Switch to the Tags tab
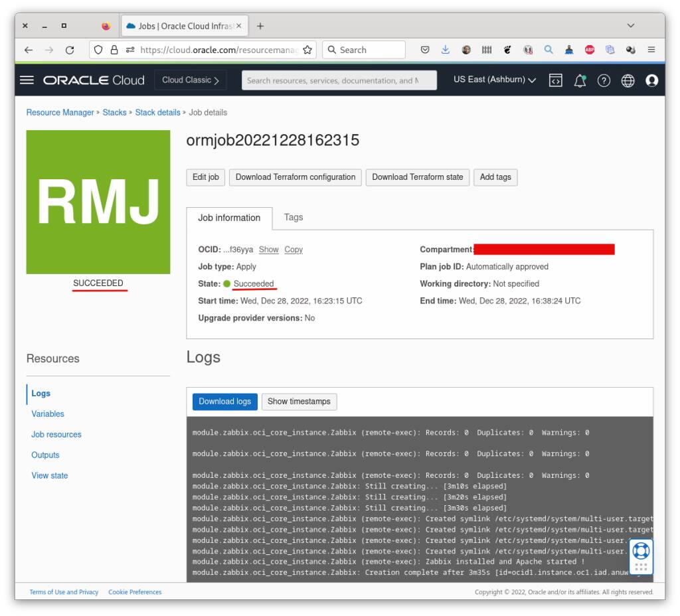This screenshot has height=616, width=680. pos(293,217)
